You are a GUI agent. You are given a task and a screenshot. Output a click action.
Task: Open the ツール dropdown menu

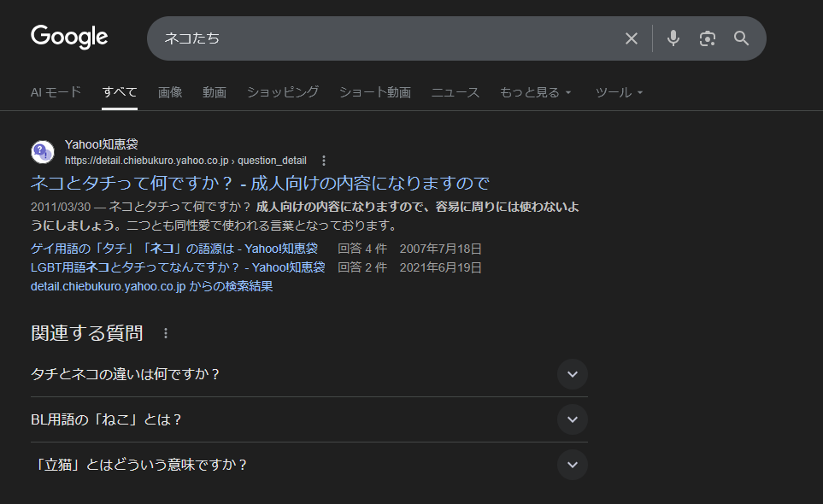(x=619, y=92)
